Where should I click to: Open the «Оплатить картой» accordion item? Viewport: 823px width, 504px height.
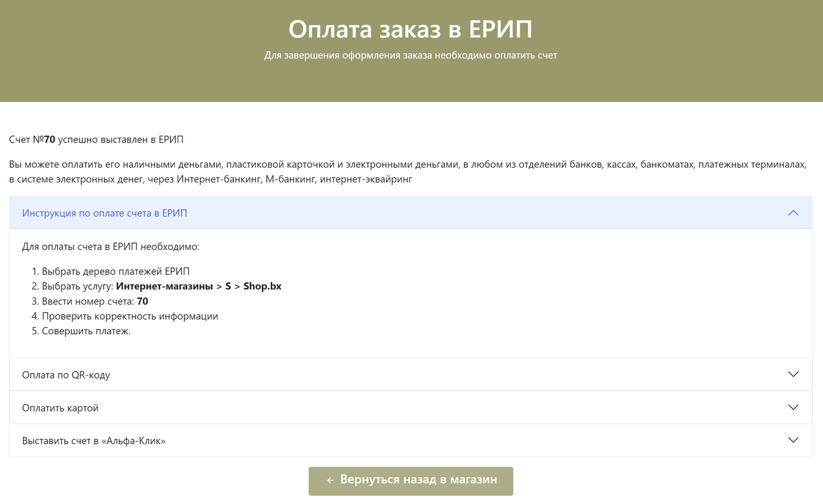(x=60, y=408)
